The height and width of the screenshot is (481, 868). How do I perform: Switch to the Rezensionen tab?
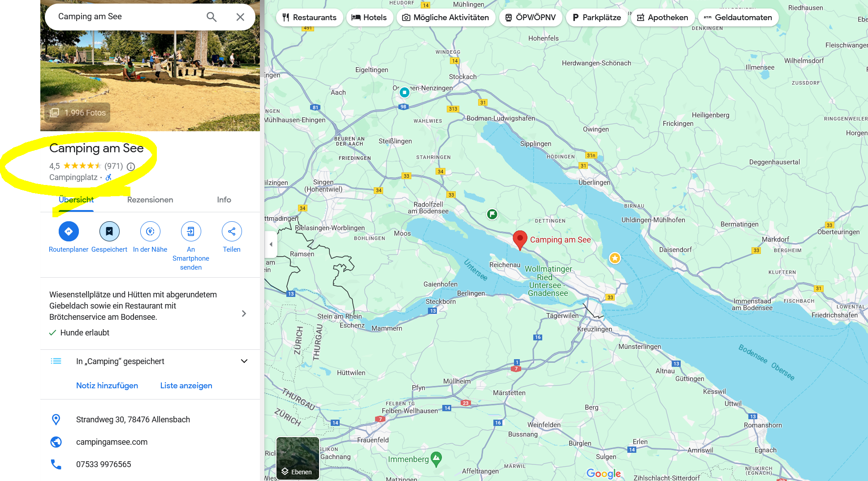tap(150, 200)
